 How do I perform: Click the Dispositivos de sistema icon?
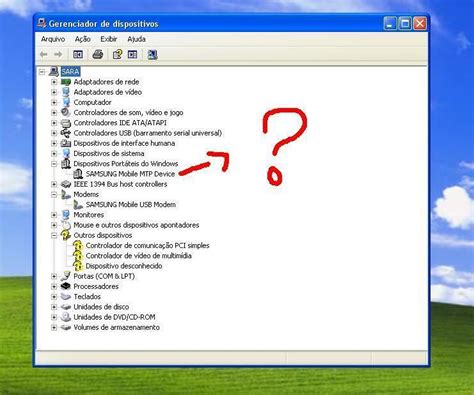tap(66, 153)
